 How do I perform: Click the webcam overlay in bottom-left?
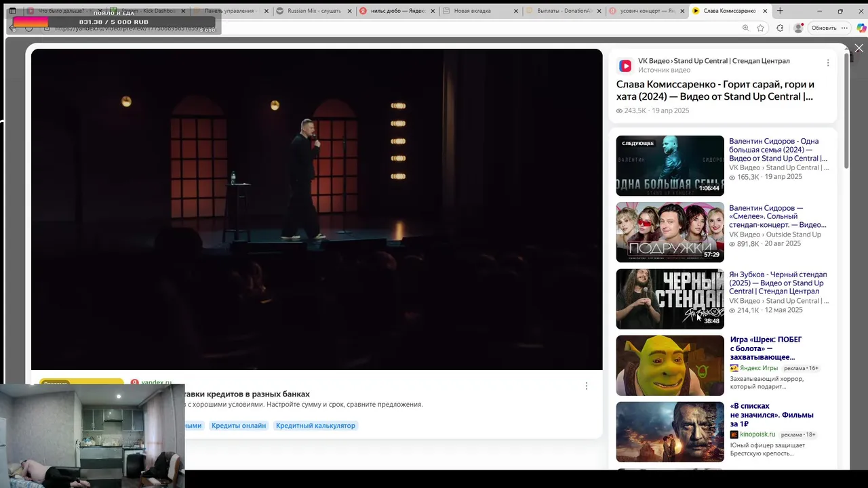(x=92, y=436)
